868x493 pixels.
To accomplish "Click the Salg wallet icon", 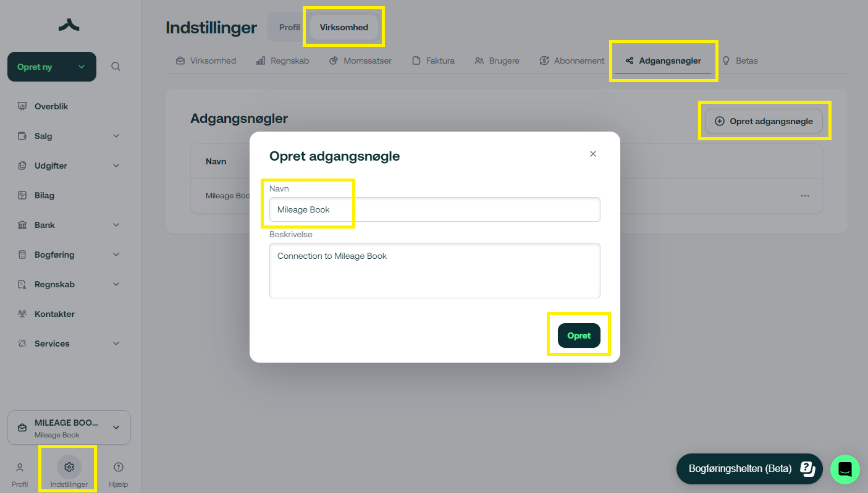I will coord(22,136).
